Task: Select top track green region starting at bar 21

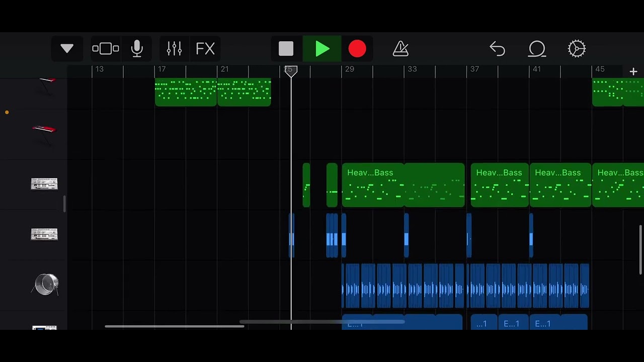Action: coord(244,93)
